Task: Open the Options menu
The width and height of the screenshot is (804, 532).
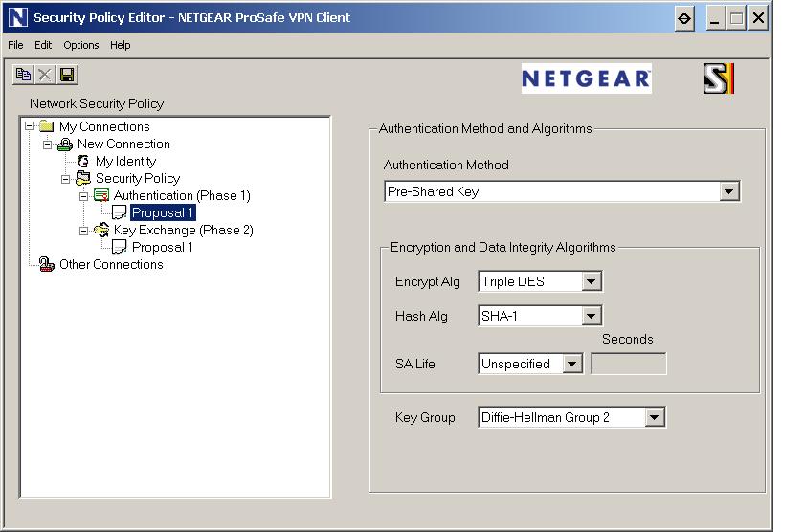Action: (x=81, y=45)
